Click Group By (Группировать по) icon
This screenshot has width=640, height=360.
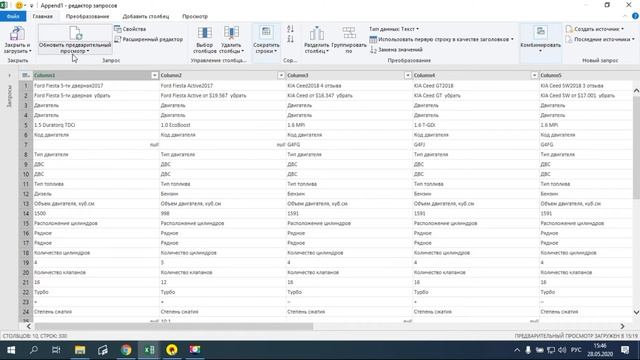point(349,33)
